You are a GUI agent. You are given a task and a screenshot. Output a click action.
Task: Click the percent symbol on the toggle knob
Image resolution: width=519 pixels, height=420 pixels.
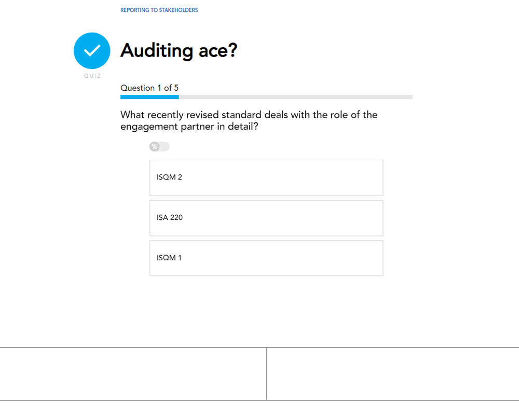[x=154, y=147]
